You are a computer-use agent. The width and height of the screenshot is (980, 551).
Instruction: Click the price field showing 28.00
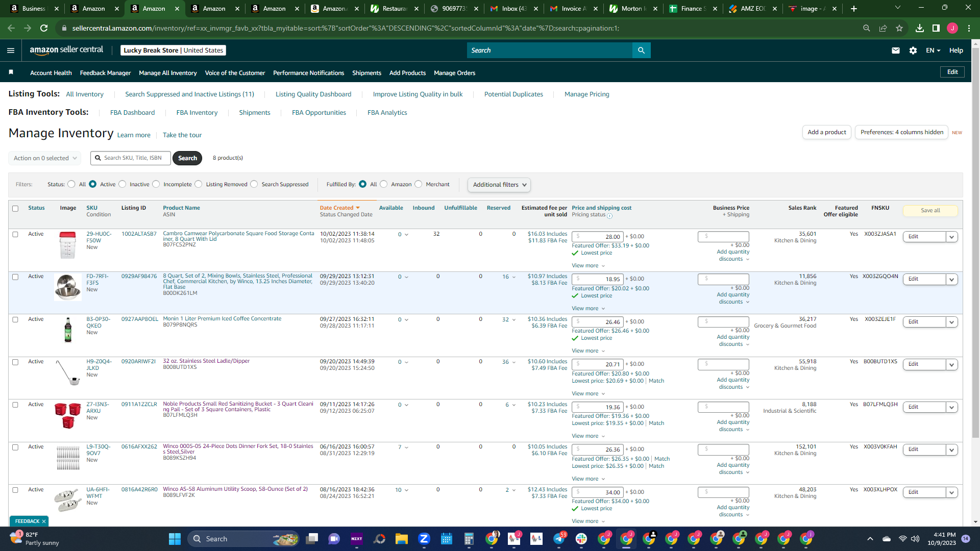(598, 237)
